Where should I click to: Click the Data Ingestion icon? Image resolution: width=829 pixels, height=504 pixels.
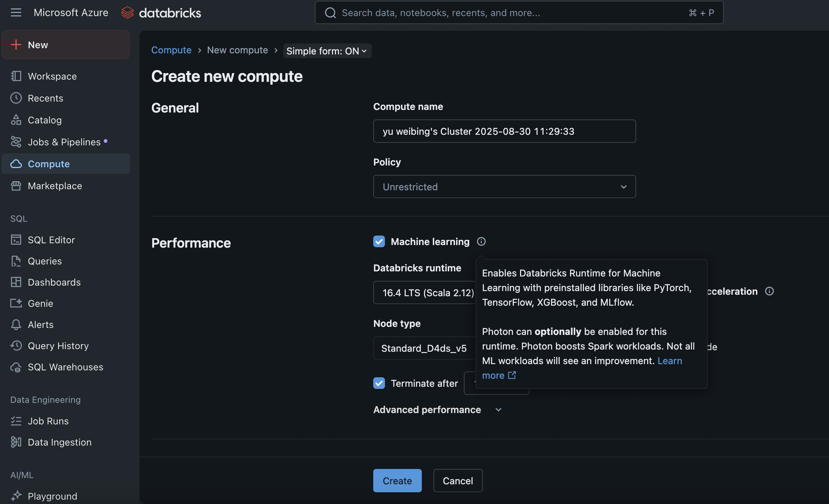(x=16, y=442)
